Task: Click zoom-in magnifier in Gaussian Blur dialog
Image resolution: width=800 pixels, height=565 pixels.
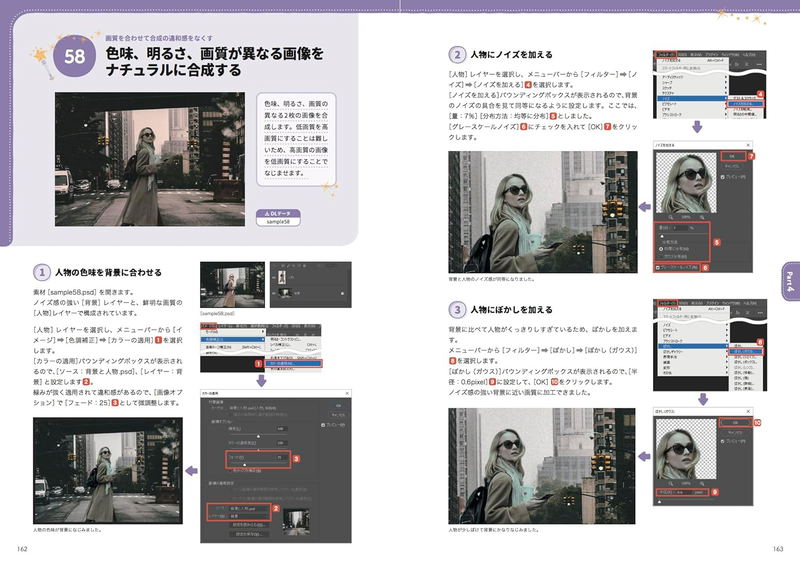Action: tap(702, 483)
